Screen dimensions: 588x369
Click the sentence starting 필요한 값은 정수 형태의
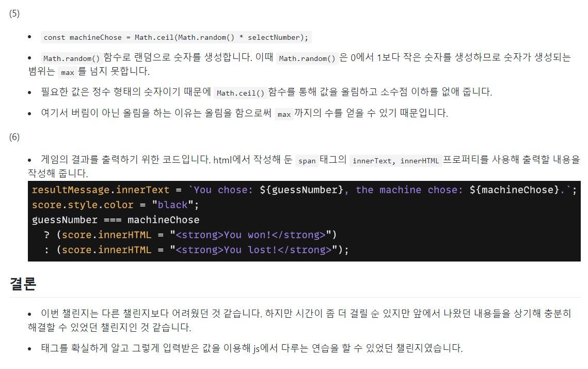pos(266,92)
